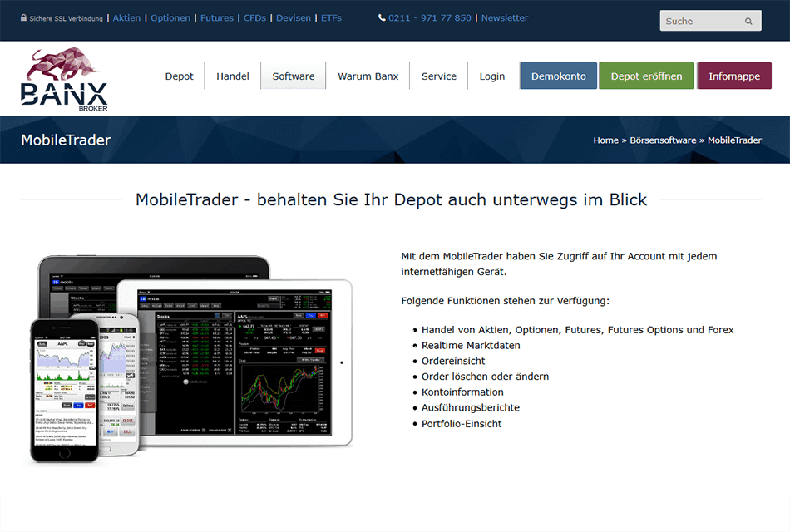Open the Optionen link

click(170, 17)
